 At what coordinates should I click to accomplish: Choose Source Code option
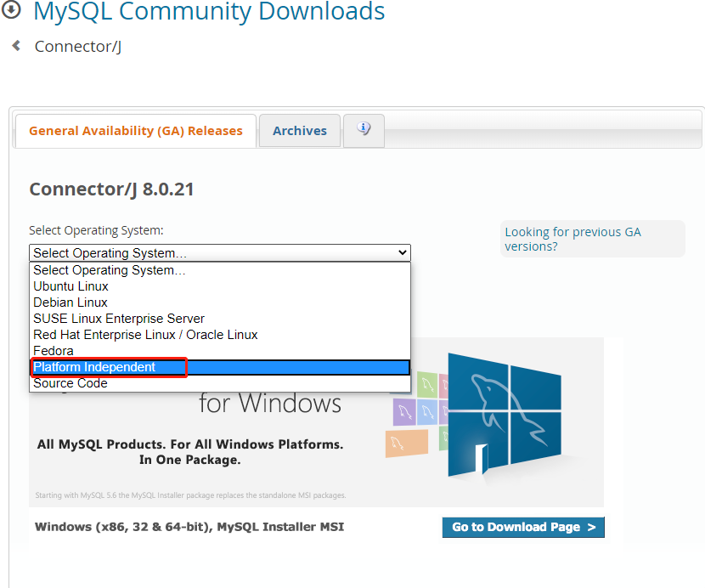coord(220,383)
